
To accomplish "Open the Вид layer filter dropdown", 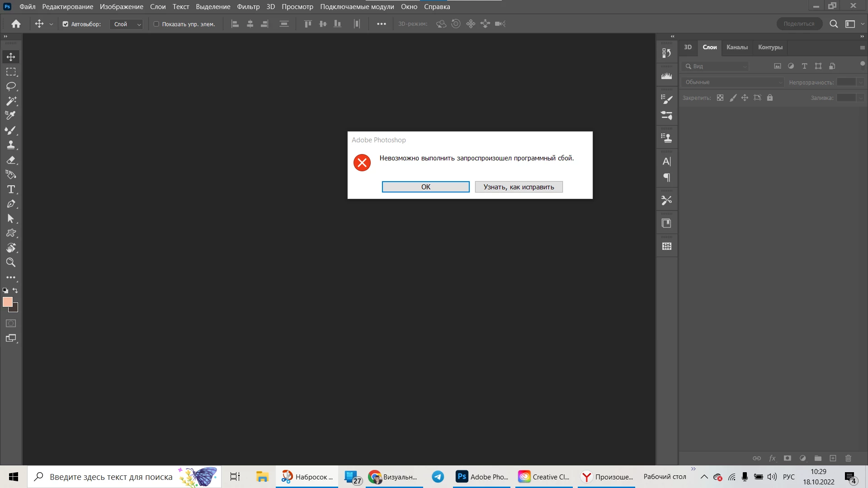I will [715, 66].
